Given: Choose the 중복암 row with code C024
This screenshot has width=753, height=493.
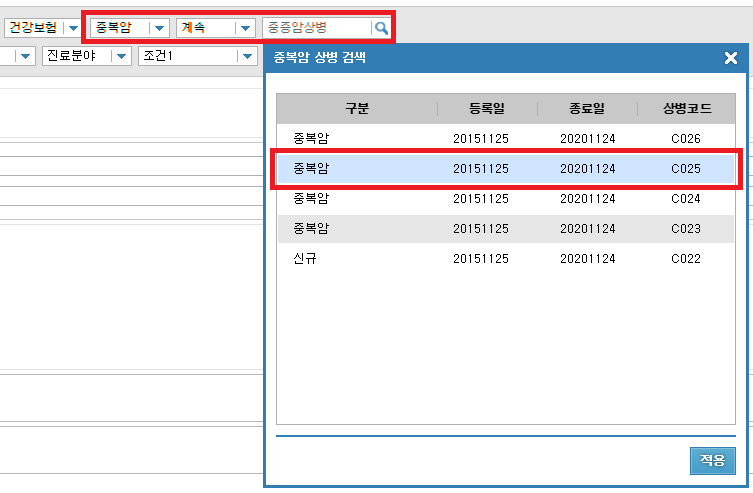Looking at the screenshot, I should (506, 199).
